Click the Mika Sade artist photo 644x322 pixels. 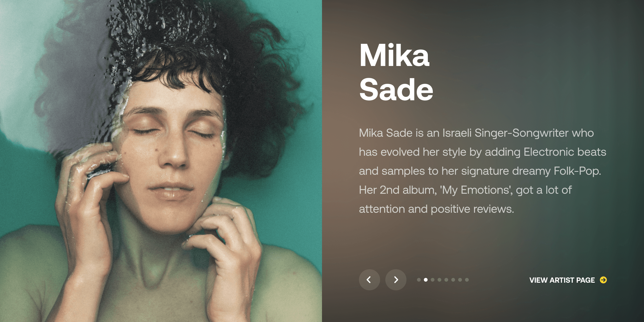click(x=161, y=161)
